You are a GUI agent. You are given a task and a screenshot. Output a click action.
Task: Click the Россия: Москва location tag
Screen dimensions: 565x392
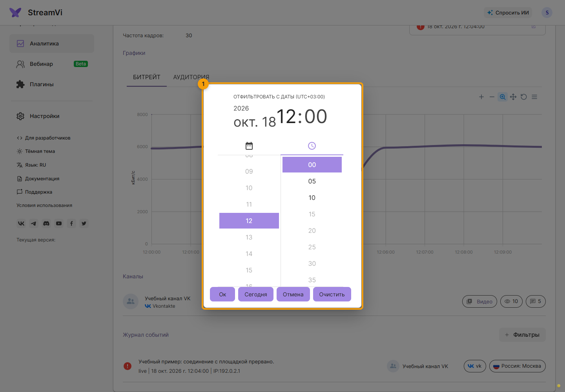pos(518,366)
